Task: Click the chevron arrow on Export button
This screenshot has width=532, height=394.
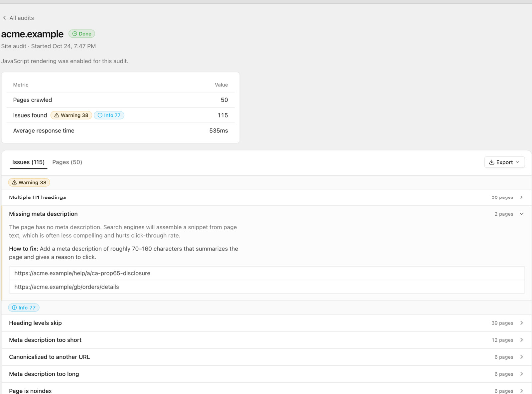Action: coord(517,162)
